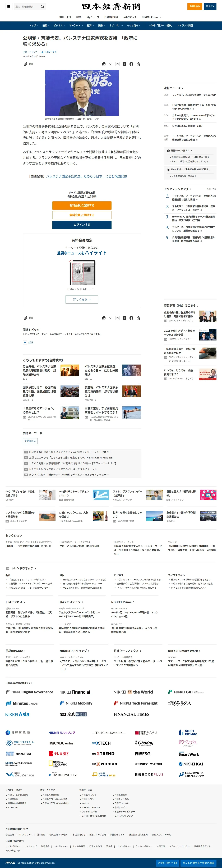This screenshot has width=222, height=868.
Task: Expand the マーケット navigation dropdown
Action: 76,26
